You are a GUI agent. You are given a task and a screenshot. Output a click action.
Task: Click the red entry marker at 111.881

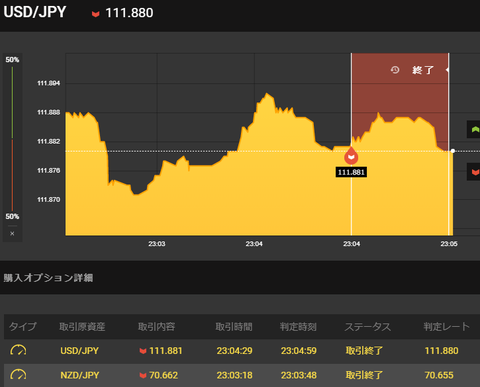pyautogui.click(x=351, y=156)
